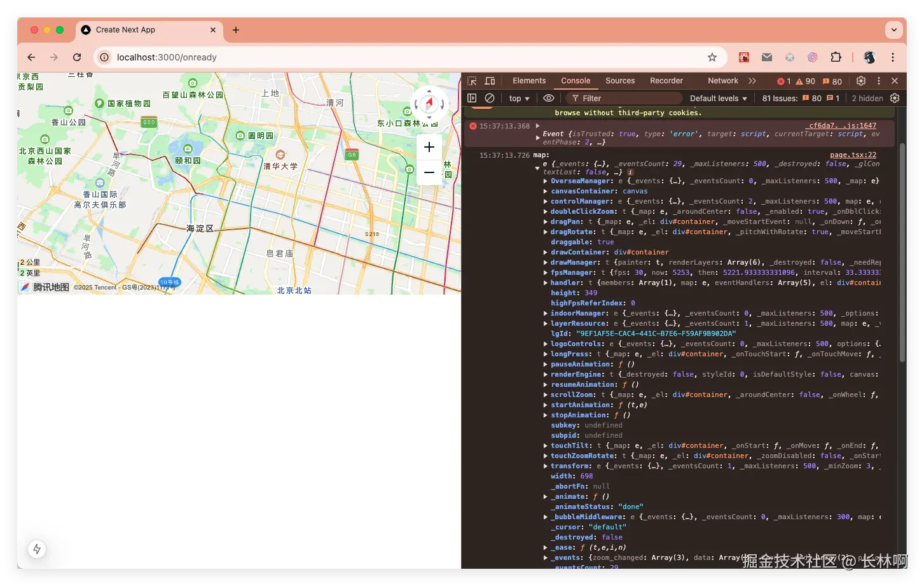This screenshot has width=924, height=586.
Task: Clear the console output
Action: (490, 98)
